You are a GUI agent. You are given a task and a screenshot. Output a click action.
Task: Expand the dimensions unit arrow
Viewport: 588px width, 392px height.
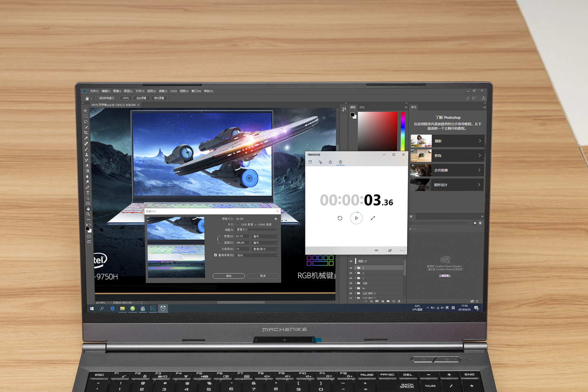click(x=238, y=224)
